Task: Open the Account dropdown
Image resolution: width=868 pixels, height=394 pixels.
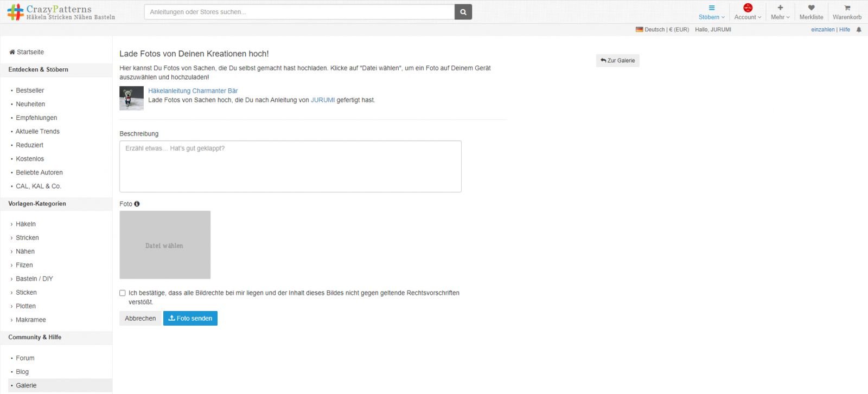Action: [x=748, y=12]
